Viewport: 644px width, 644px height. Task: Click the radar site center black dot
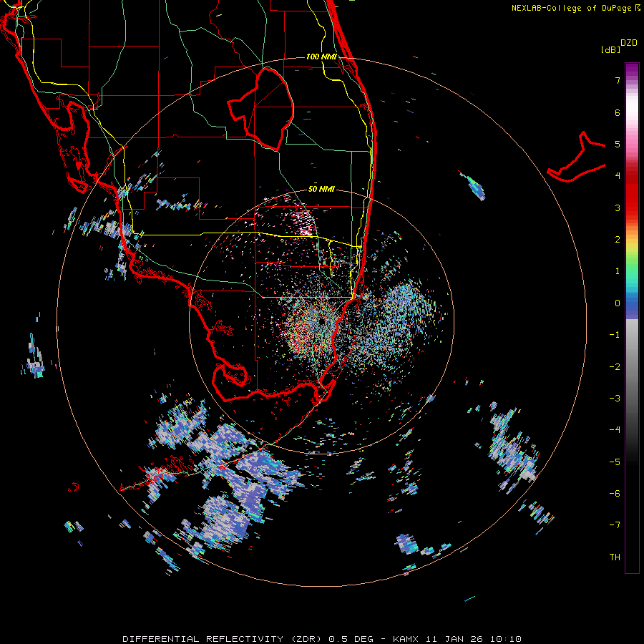click(x=321, y=321)
